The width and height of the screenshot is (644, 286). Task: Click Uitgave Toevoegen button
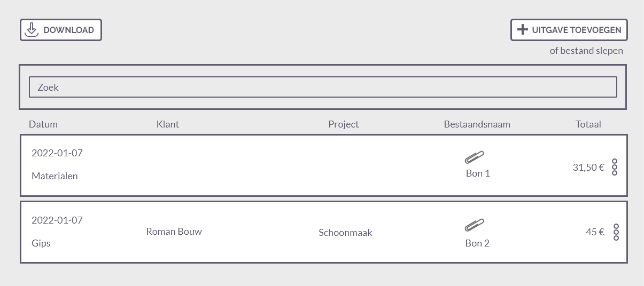point(569,30)
